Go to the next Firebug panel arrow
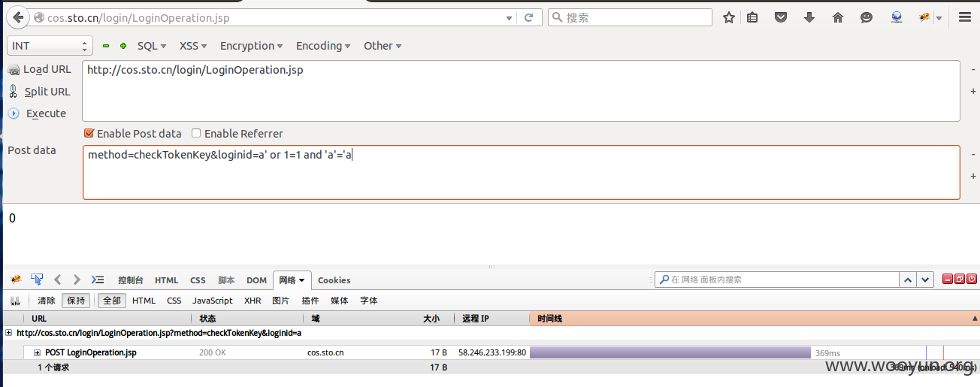The height and width of the screenshot is (387, 980). 76,280
